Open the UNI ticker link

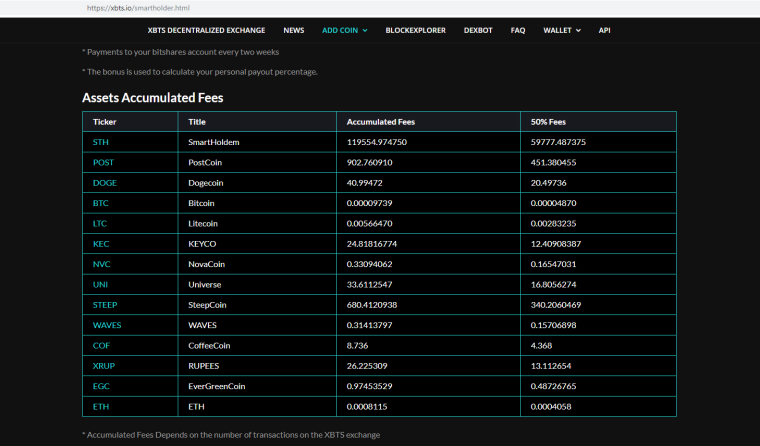coord(100,285)
